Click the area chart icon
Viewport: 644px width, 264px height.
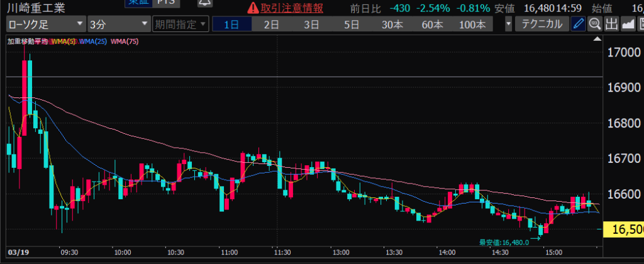628,25
